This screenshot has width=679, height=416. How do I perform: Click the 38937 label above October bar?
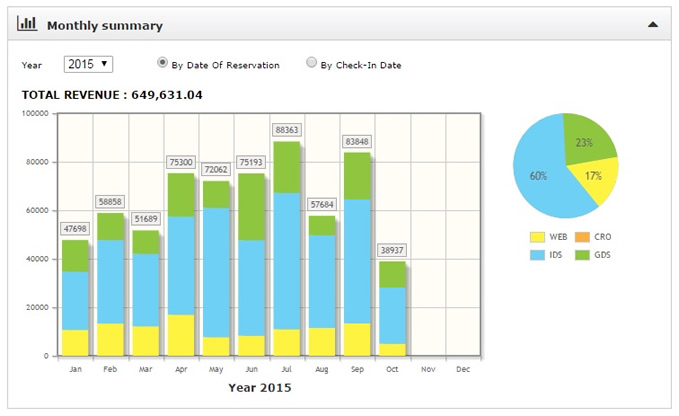[392, 250]
